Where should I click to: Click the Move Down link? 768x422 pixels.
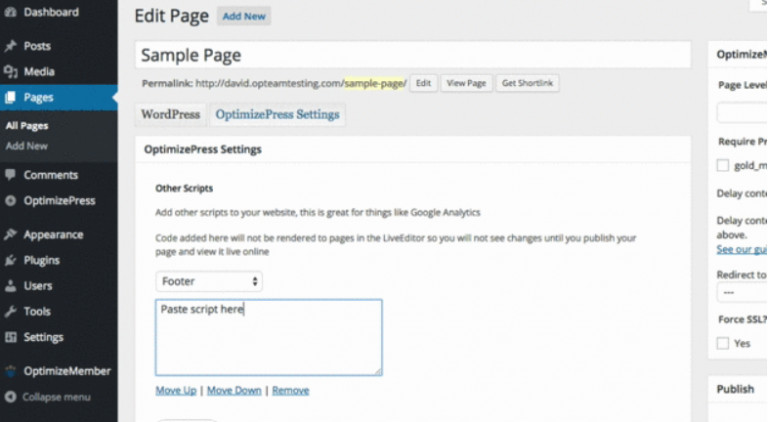point(234,390)
